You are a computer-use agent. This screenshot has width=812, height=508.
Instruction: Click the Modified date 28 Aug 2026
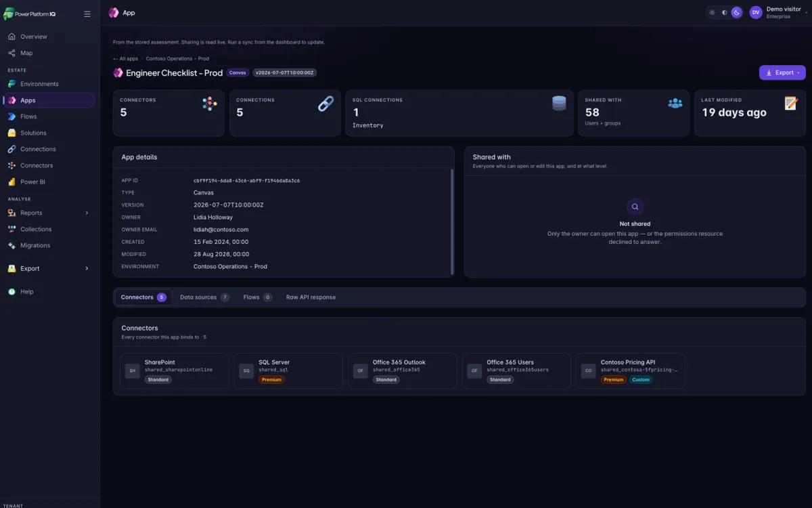[x=221, y=254]
